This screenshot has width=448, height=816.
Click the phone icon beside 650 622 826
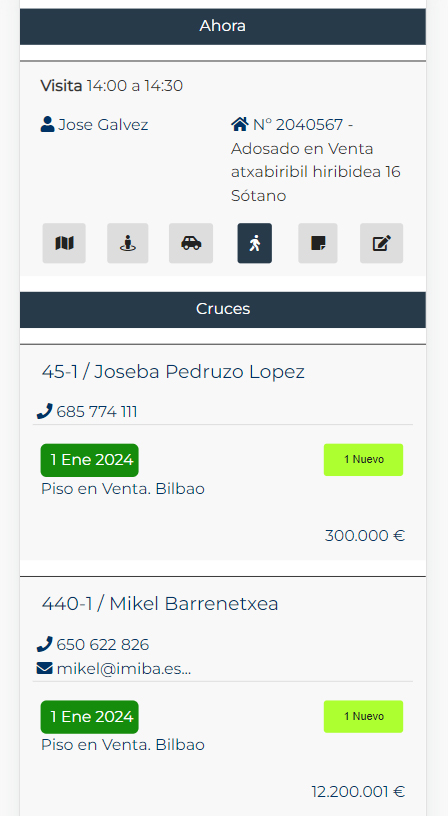point(45,645)
